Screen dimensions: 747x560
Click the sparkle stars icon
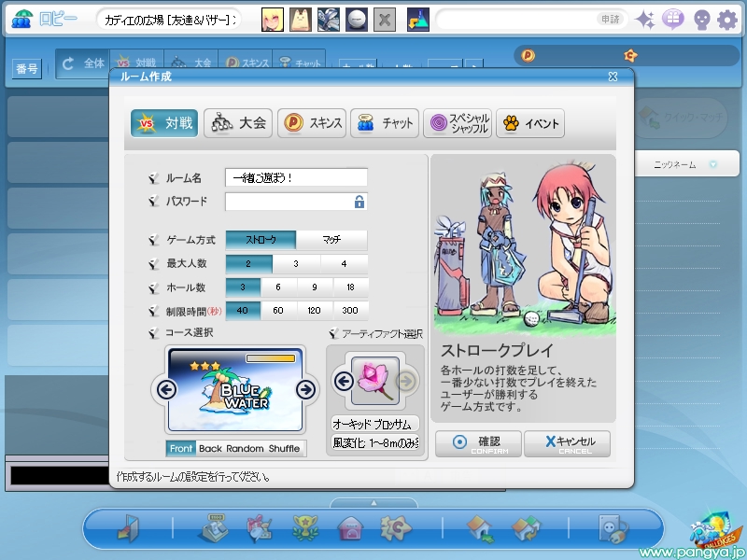pos(645,20)
